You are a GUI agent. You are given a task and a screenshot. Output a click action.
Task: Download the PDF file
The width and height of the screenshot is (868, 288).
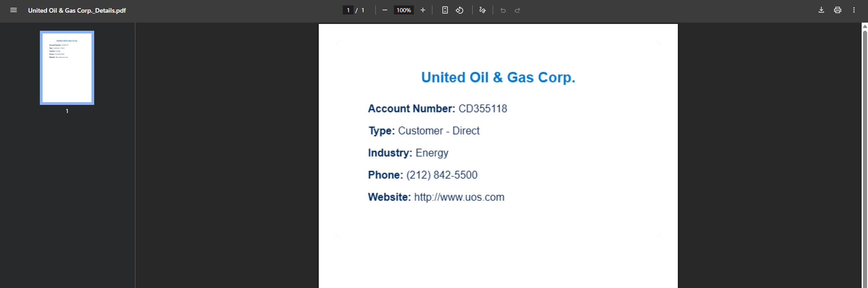coord(821,10)
